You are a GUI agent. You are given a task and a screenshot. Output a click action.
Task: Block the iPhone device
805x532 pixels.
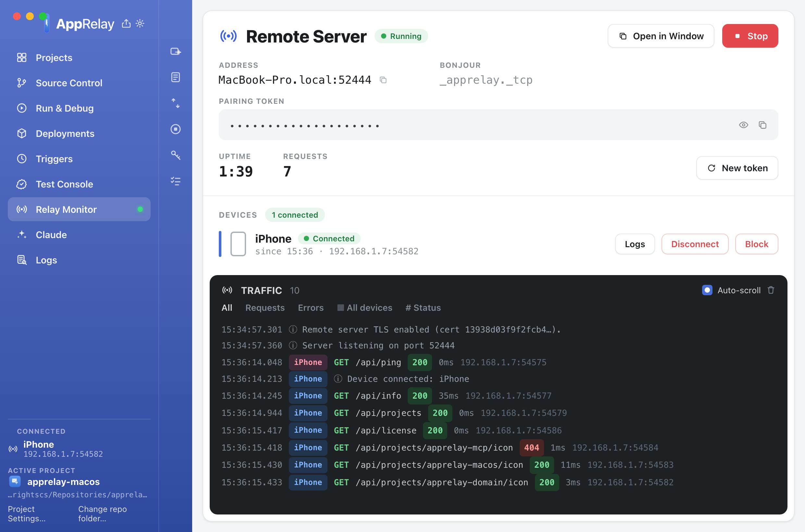tap(756, 244)
